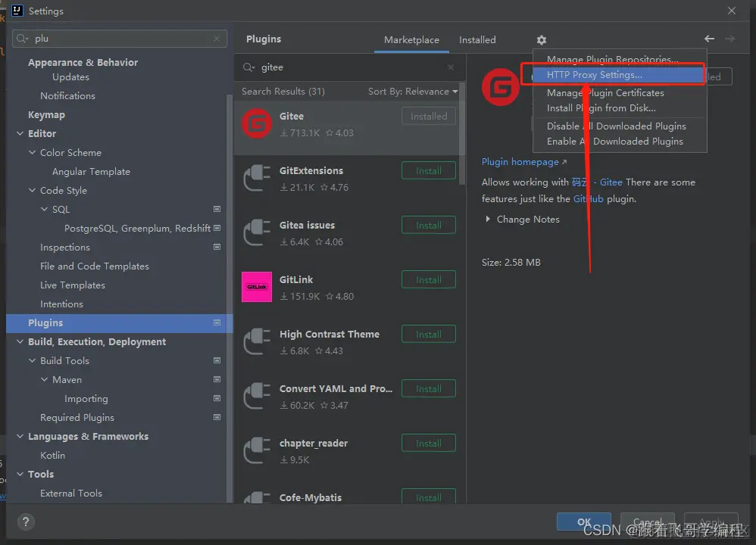
Task: Collapse the Color Scheme node
Action: (x=32, y=152)
